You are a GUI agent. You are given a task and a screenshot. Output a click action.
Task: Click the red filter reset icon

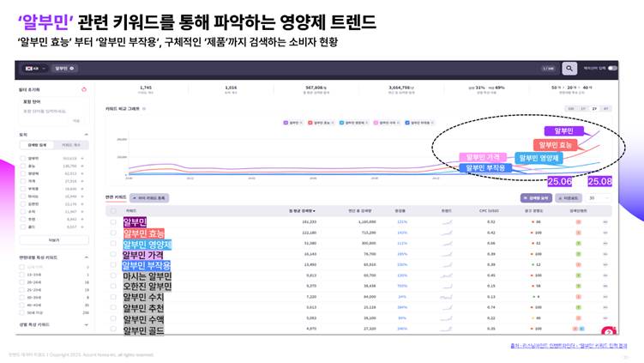tap(84, 89)
